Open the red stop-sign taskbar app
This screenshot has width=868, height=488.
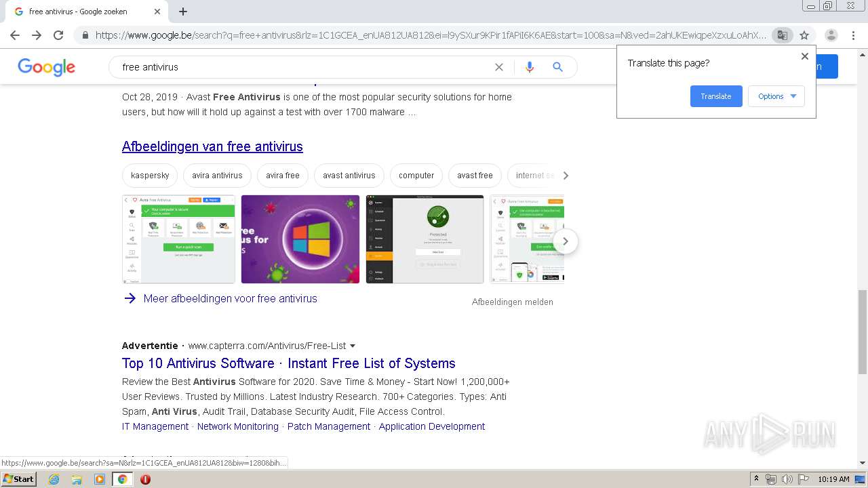click(x=145, y=479)
